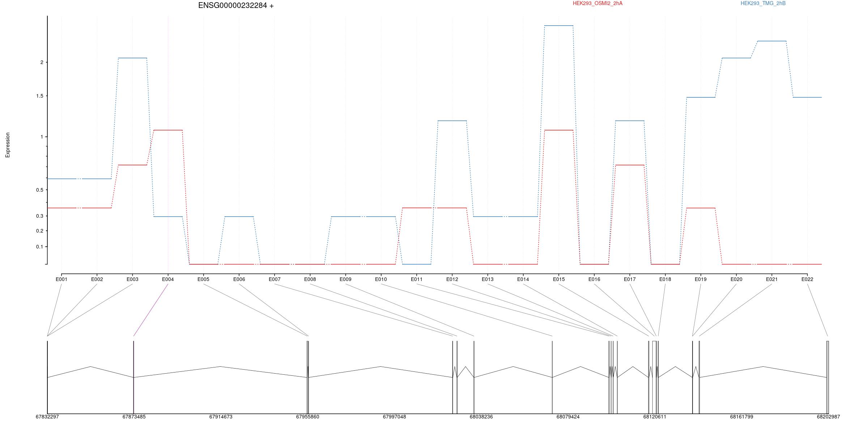Click y-axis tick value 0.3

(40, 216)
